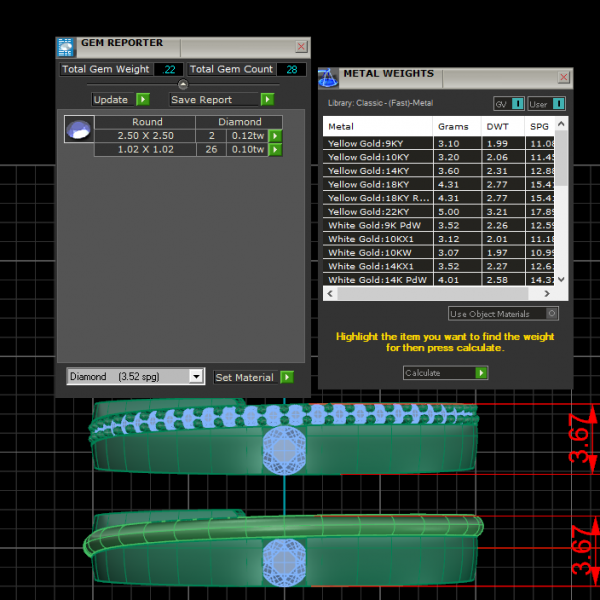Click green arrow on the 0.10tw row
The height and width of the screenshot is (600, 600).
pos(275,150)
